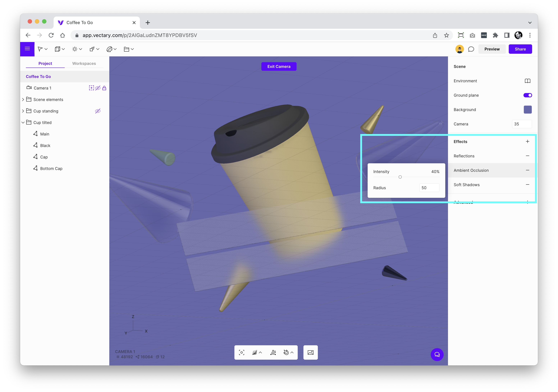Click the axis gizmo tool icon
This screenshot has width=558, height=392.
coord(273,352)
